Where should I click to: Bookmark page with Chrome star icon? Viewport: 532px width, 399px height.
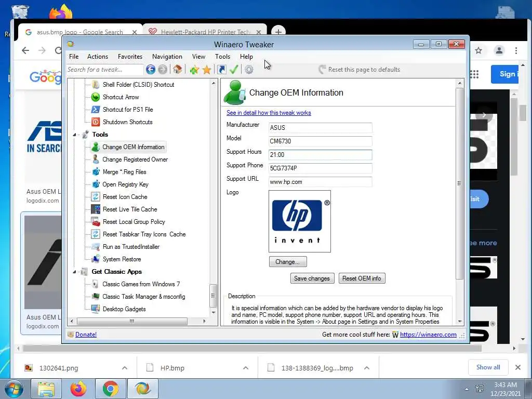click(478, 51)
